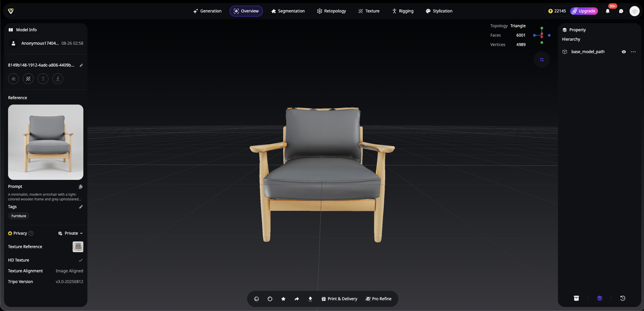Copy the prompt text using copy icon
644x311 pixels.
click(x=81, y=187)
